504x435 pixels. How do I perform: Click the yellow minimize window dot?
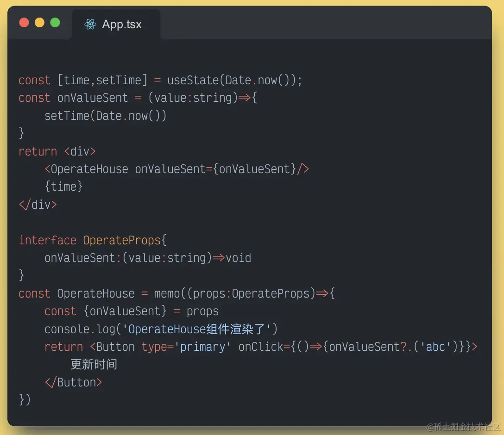pos(39,23)
